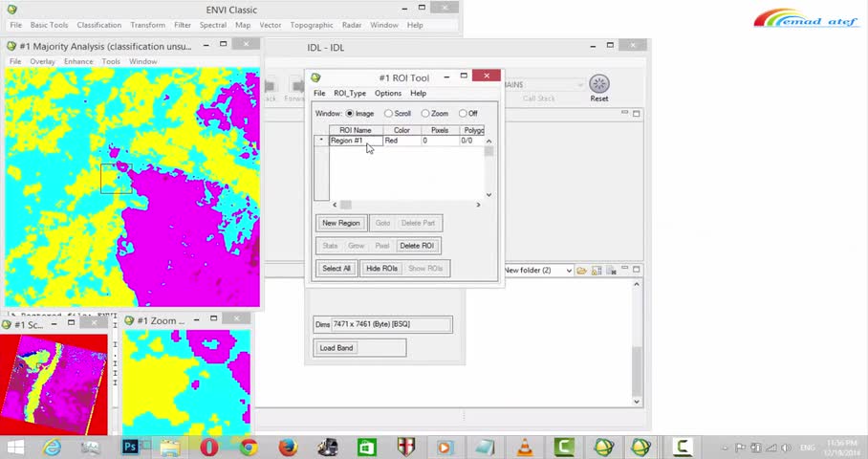Launch Opera browser from taskbar

[x=208, y=447]
